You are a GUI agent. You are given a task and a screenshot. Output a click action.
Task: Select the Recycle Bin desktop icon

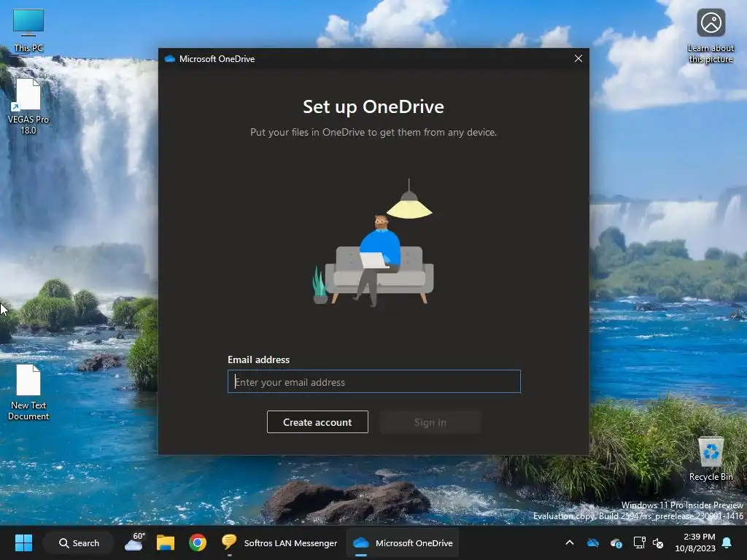coord(711,459)
